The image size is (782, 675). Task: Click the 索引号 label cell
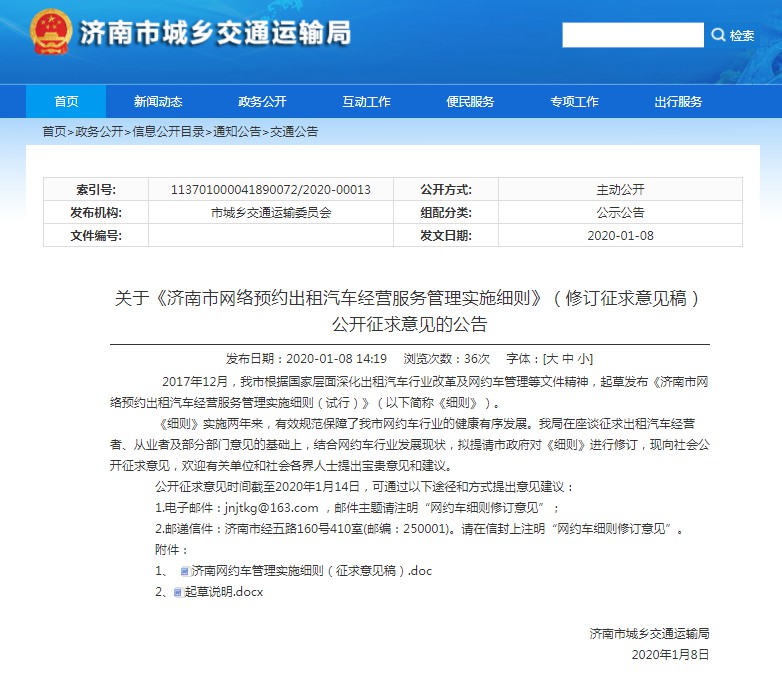96,190
